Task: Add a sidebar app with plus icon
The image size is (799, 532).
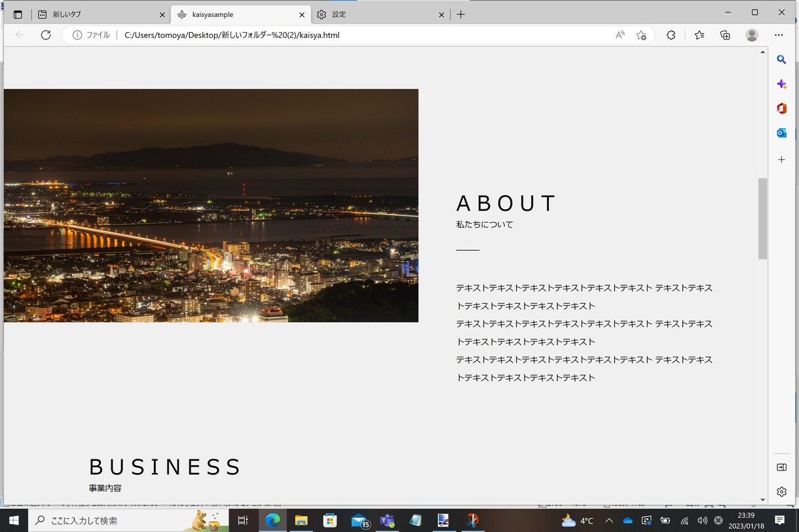Action: (781, 160)
